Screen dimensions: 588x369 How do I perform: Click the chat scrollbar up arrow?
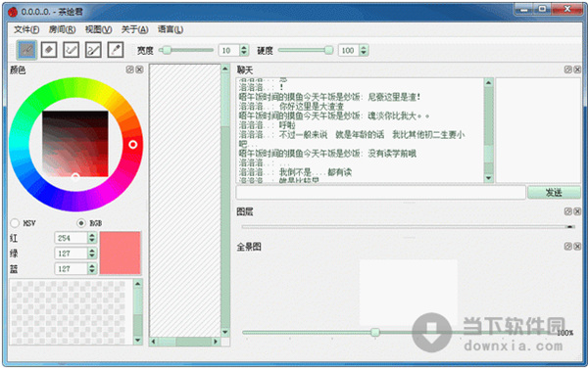tap(488, 83)
